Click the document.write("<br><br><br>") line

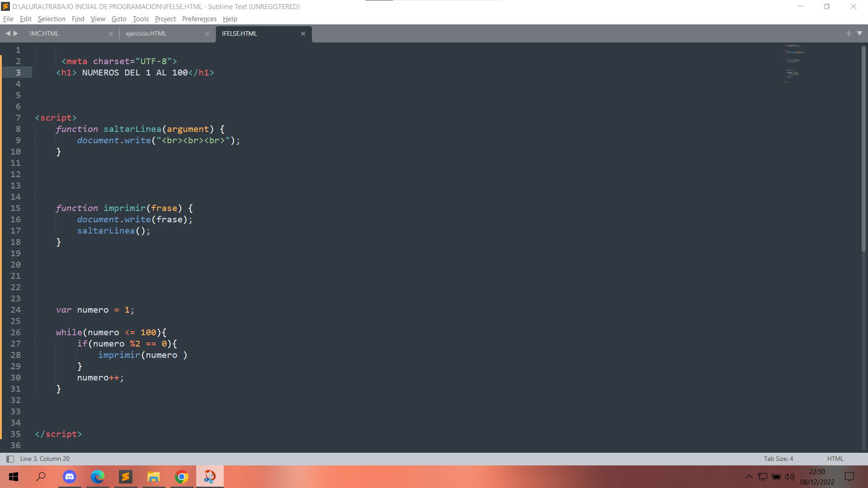[159, 141]
